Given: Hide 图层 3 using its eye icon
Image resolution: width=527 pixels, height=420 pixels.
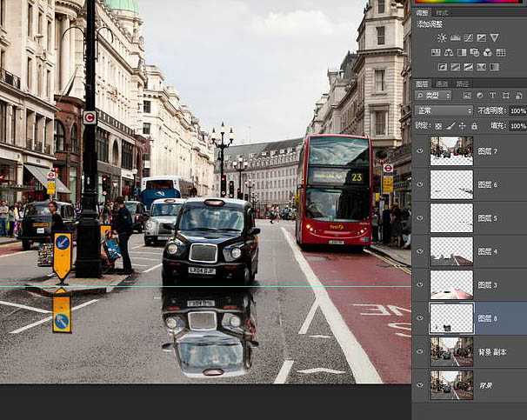Looking at the screenshot, I should pyautogui.click(x=420, y=285).
